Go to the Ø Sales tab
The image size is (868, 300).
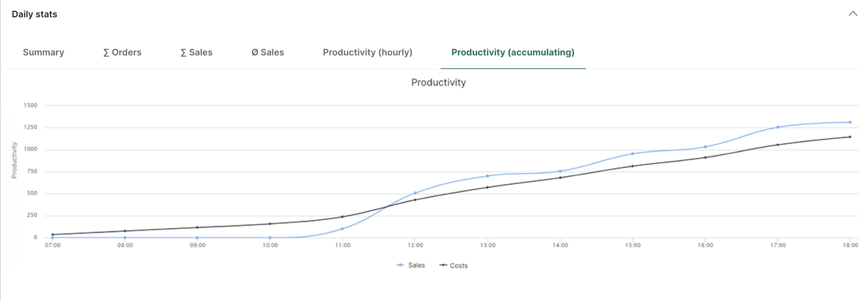268,52
